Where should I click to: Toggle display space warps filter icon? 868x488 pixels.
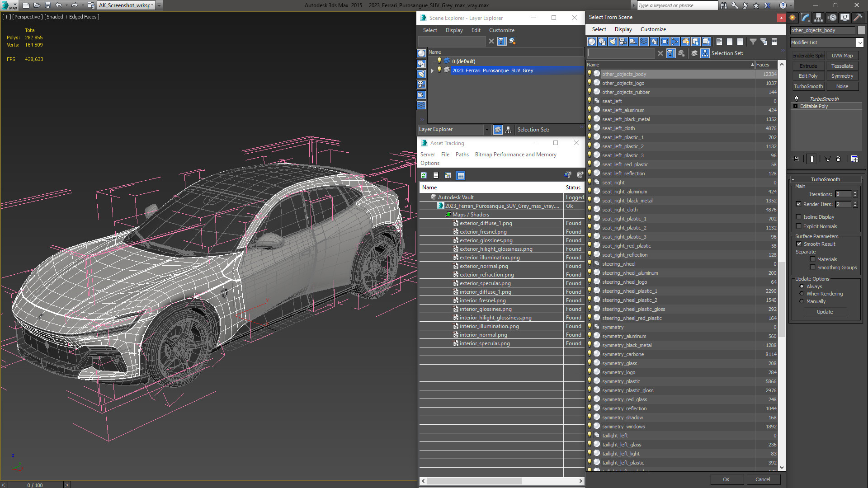[x=644, y=42]
